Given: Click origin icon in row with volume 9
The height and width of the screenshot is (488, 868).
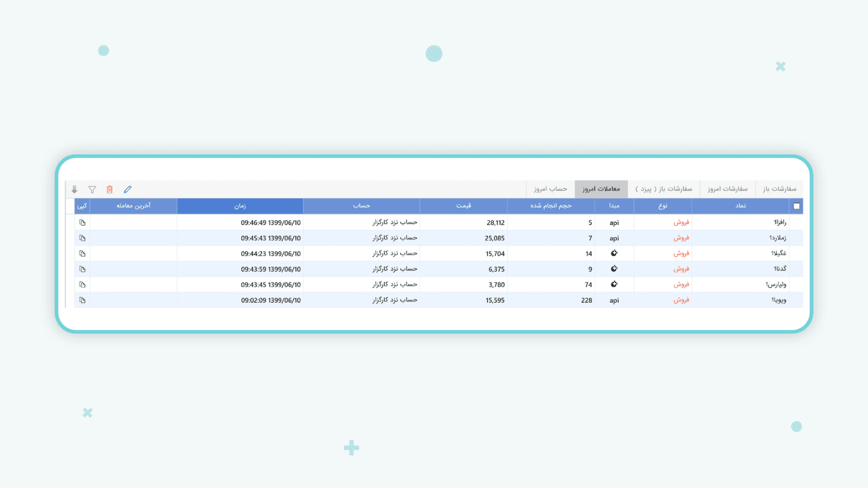Looking at the screenshot, I should tap(614, 269).
